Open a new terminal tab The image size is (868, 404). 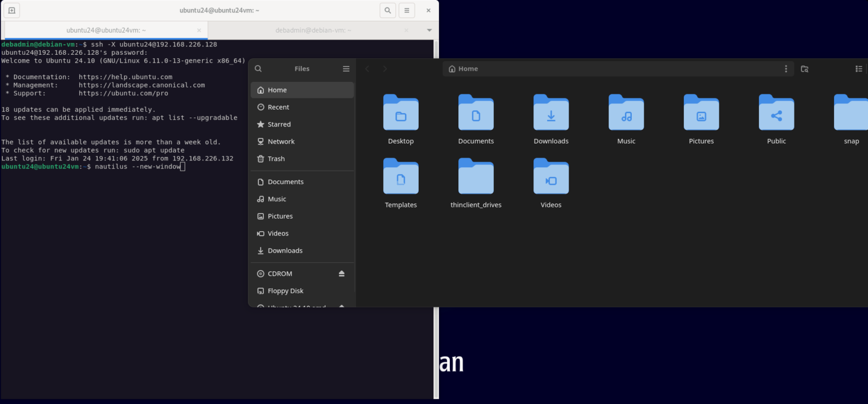[11, 10]
